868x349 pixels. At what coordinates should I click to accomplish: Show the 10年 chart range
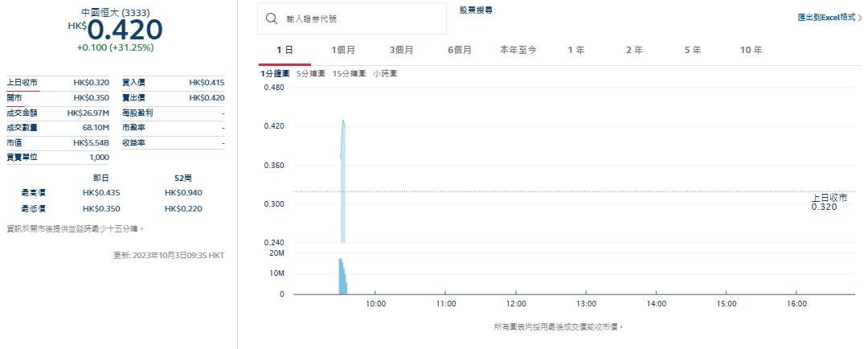[x=751, y=50]
